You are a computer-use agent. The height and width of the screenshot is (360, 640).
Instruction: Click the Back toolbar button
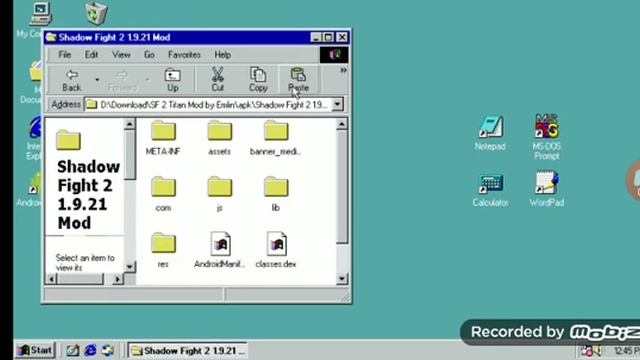[72, 80]
